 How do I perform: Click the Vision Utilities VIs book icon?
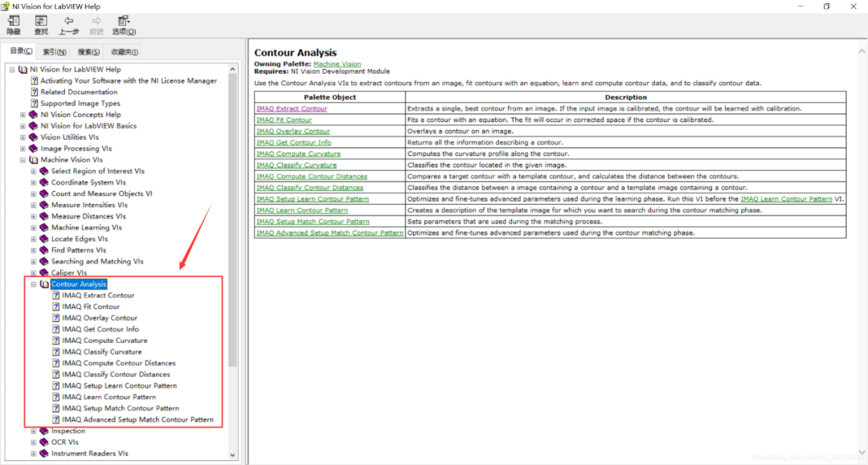tap(33, 137)
